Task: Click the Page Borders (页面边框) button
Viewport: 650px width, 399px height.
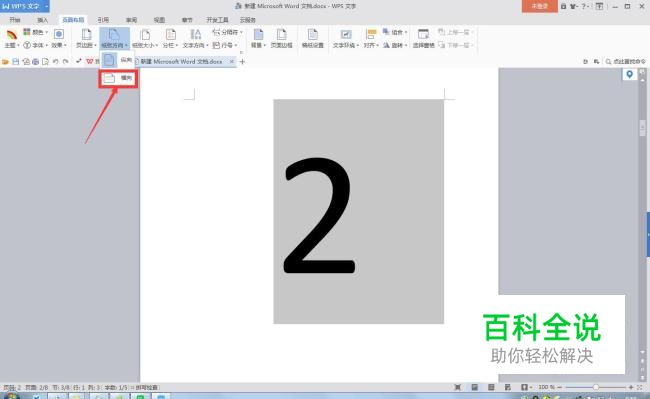Action: (x=281, y=39)
